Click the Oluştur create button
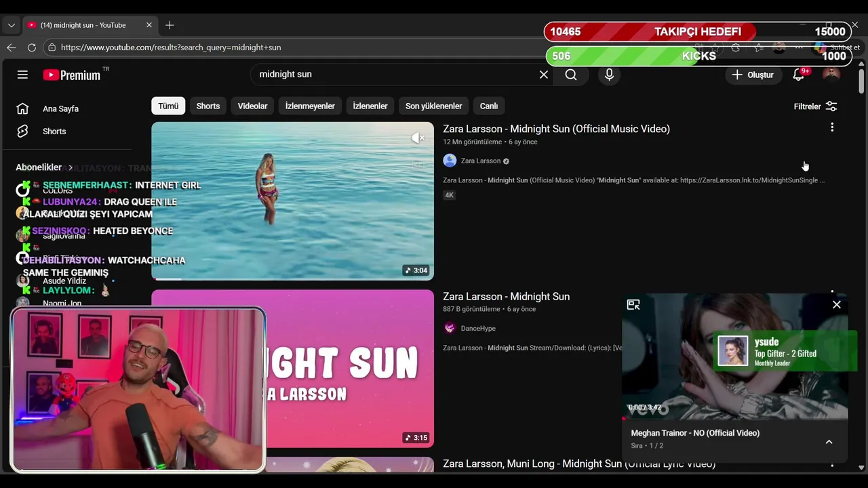 pyautogui.click(x=753, y=75)
